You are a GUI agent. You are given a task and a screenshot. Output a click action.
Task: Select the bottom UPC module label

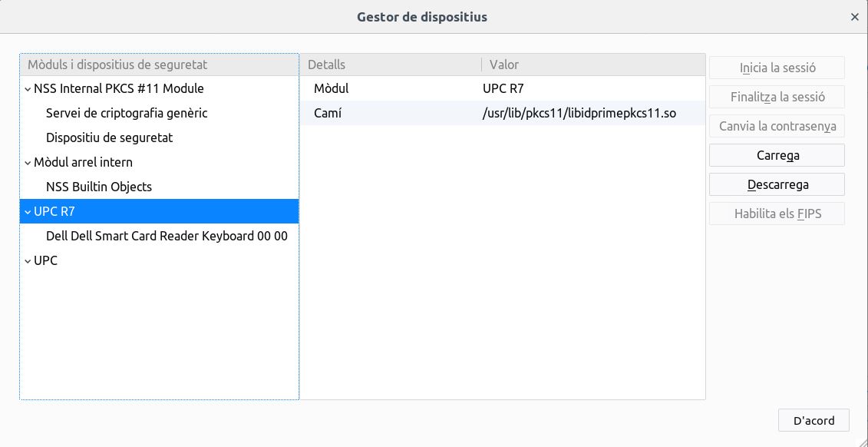(x=45, y=261)
